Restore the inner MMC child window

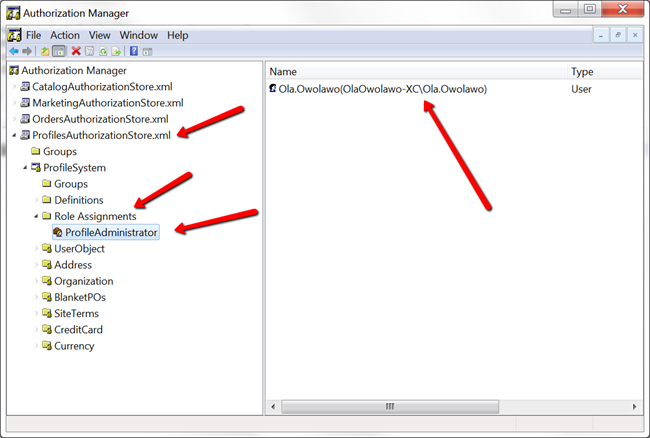[618, 36]
